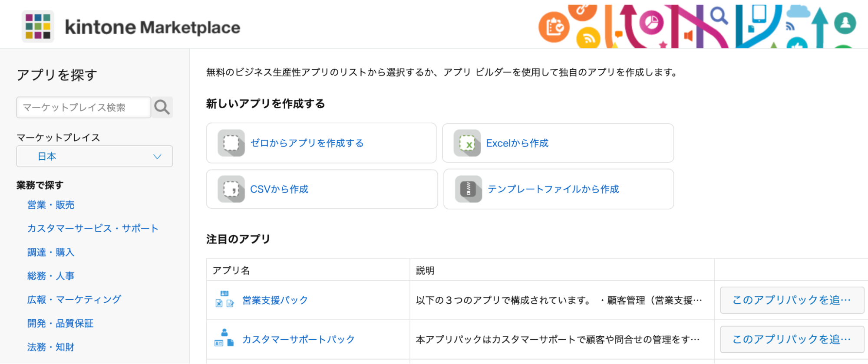Click the カスタマーサポートパック app icon
This screenshot has height=364, width=868.
click(224, 338)
